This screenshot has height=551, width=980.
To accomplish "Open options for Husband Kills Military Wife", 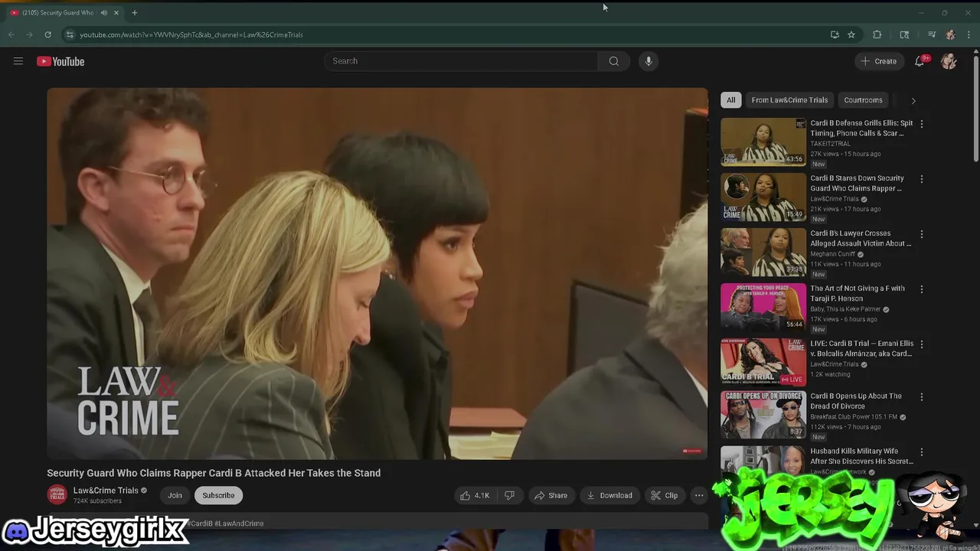I will (921, 452).
